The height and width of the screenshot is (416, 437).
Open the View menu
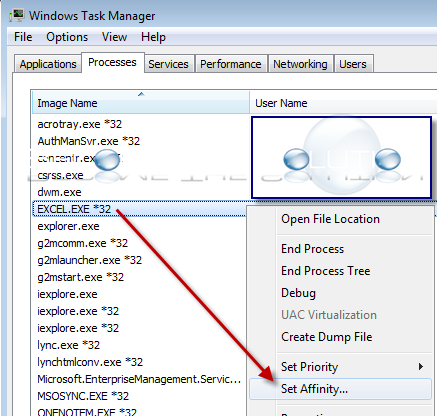pos(114,37)
